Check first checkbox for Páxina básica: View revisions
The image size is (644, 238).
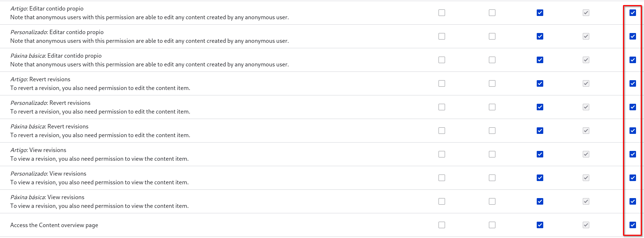pos(442,201)
